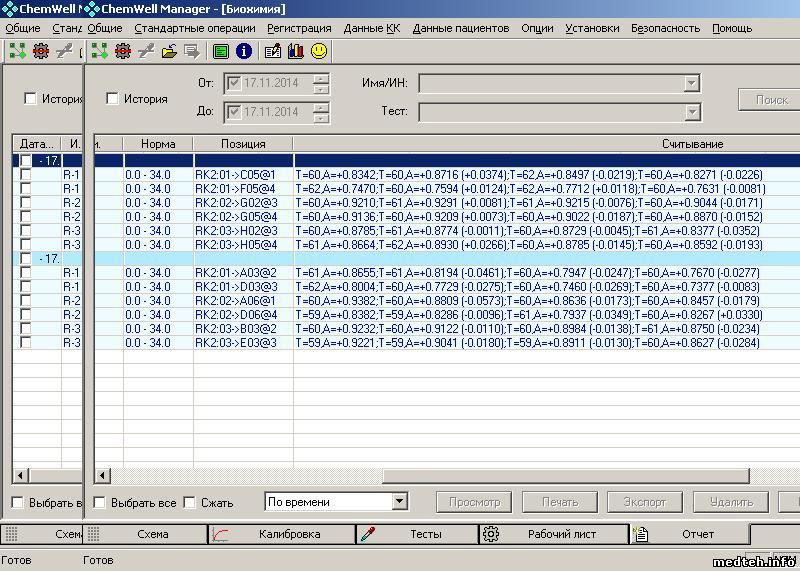Click the colored bar chart toolbar icon
Screen dimensions: 800x572
click(x=295, y=50)
